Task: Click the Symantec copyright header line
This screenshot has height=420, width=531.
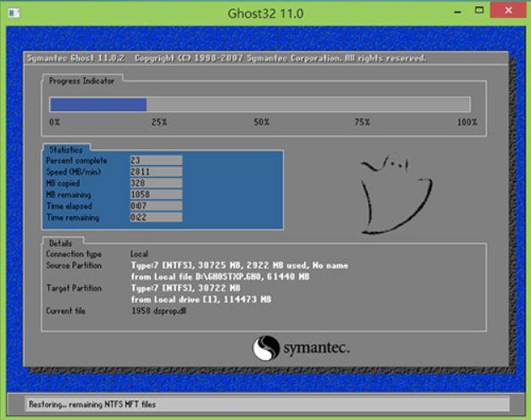Action: point(226,58)
